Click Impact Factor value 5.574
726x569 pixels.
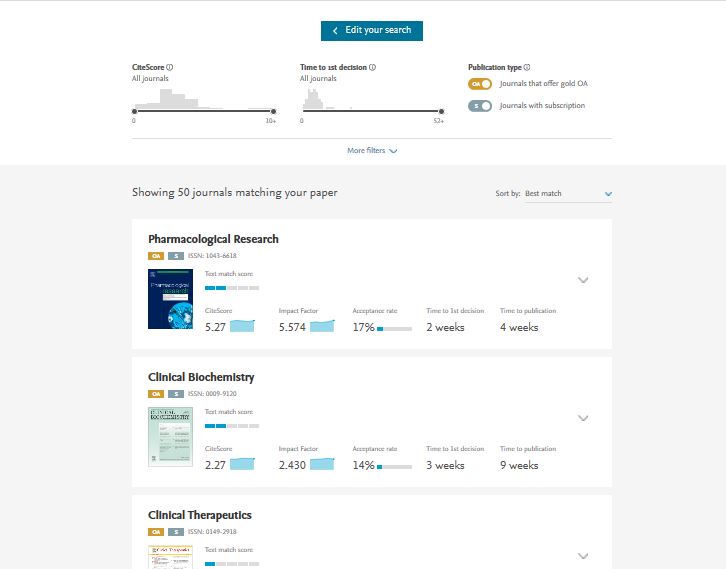(292, 327)
